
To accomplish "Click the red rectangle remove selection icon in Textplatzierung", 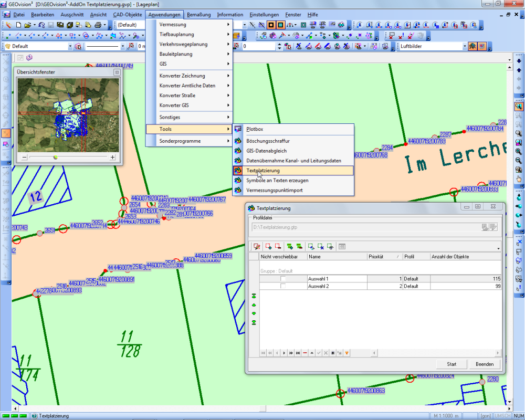I will [x=278, y=247].
